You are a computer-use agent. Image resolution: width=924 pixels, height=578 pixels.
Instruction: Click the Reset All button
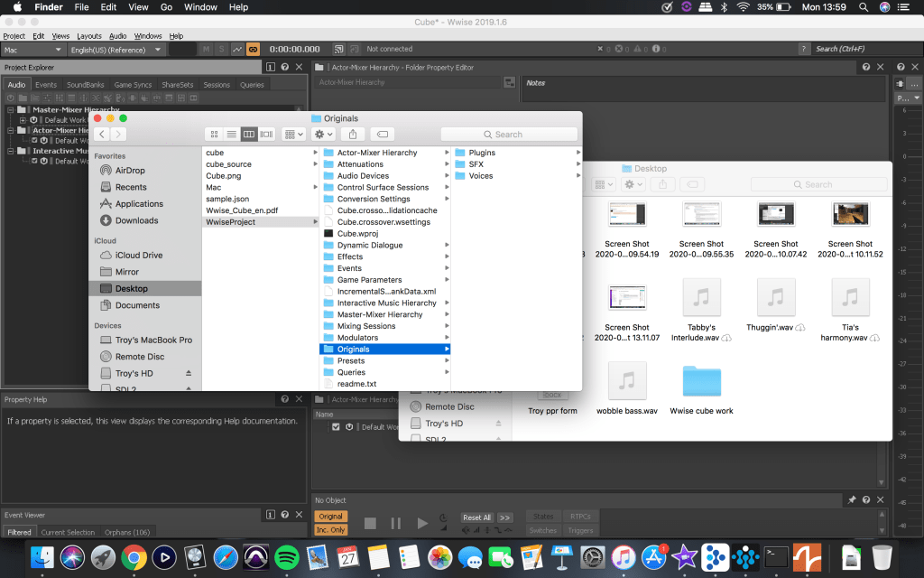point(476,517)
